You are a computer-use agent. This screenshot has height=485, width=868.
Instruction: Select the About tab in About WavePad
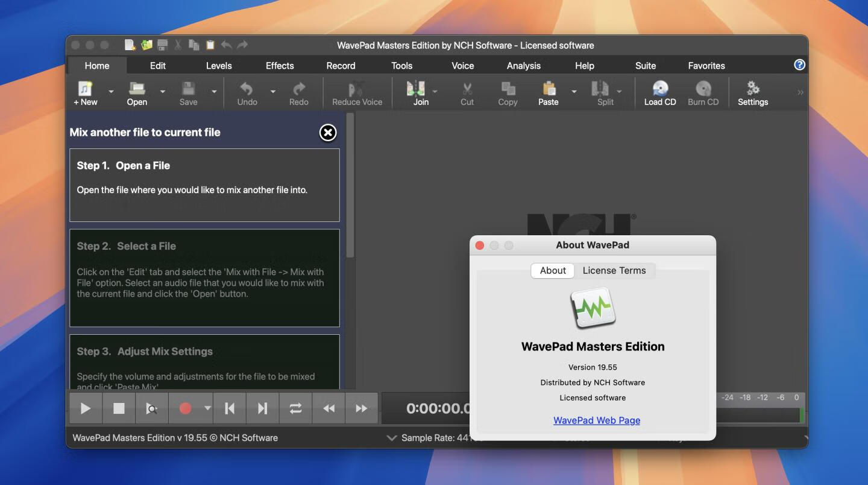[x=553, y=270]
